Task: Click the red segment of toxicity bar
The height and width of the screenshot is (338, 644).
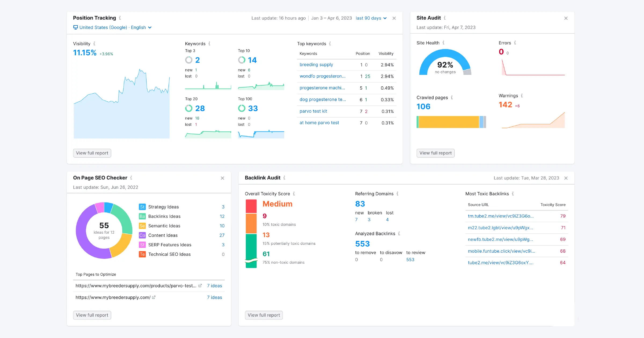Action: 251,206
